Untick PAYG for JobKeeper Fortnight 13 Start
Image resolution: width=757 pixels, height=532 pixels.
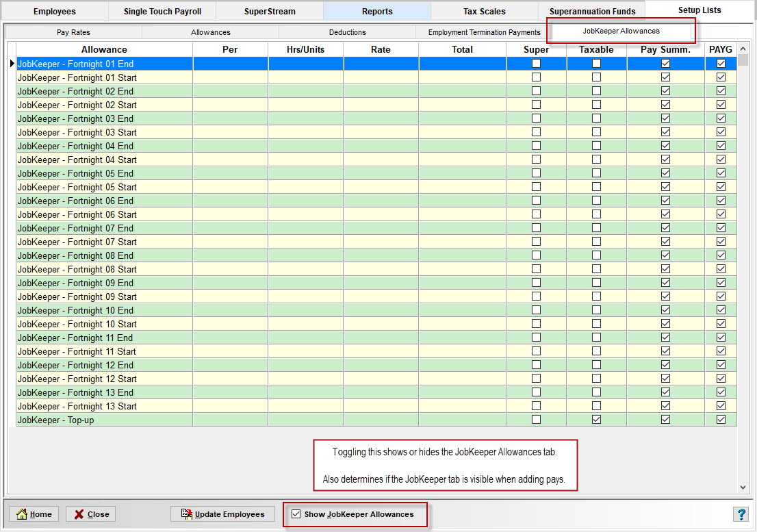pyautogui.click(x=721, y=406)
